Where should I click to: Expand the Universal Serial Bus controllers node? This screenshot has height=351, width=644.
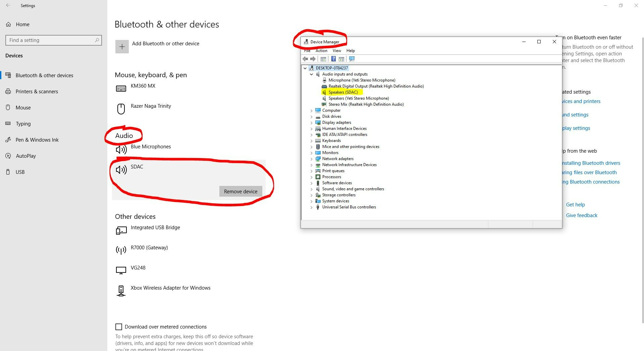coord(312,207)
